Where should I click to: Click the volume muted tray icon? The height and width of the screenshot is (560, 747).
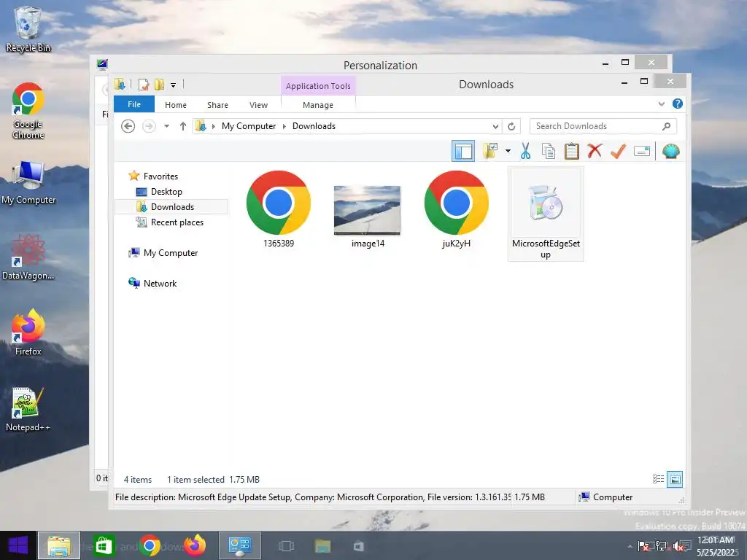point(679,546)
